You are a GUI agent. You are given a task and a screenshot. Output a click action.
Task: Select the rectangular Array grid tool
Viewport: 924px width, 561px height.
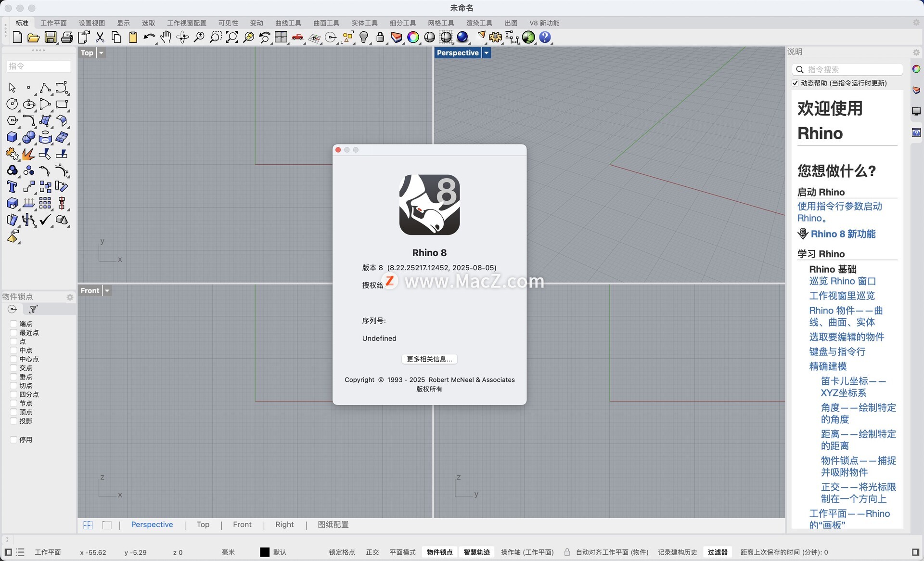click(45, 203)
